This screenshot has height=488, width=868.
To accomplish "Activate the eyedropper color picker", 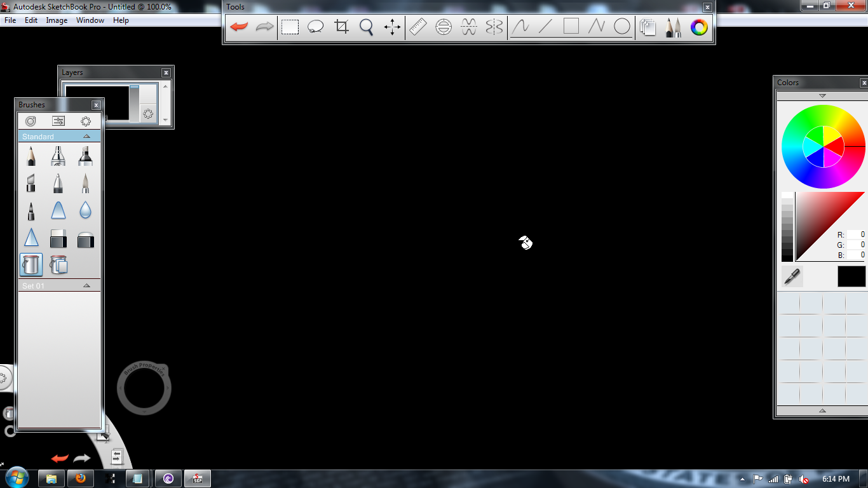I will click(x=792, y=276).
